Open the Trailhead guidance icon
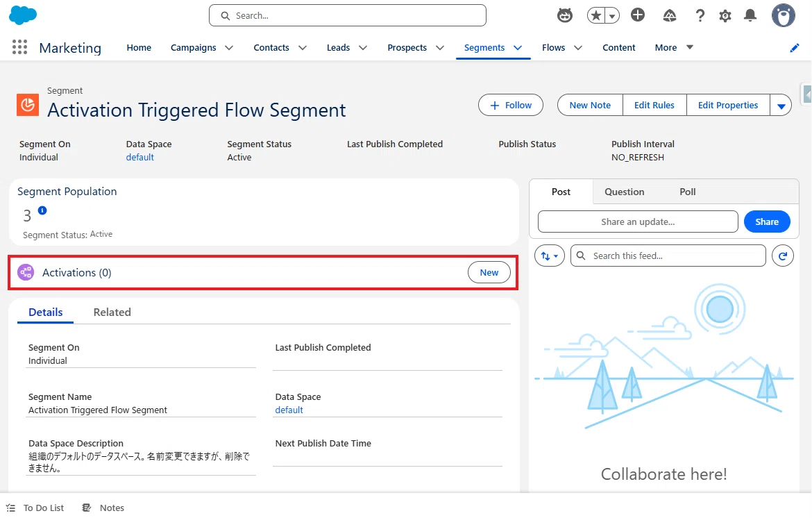Image resolution: width=812 pixels, height=518 pixels. (669, 15)
